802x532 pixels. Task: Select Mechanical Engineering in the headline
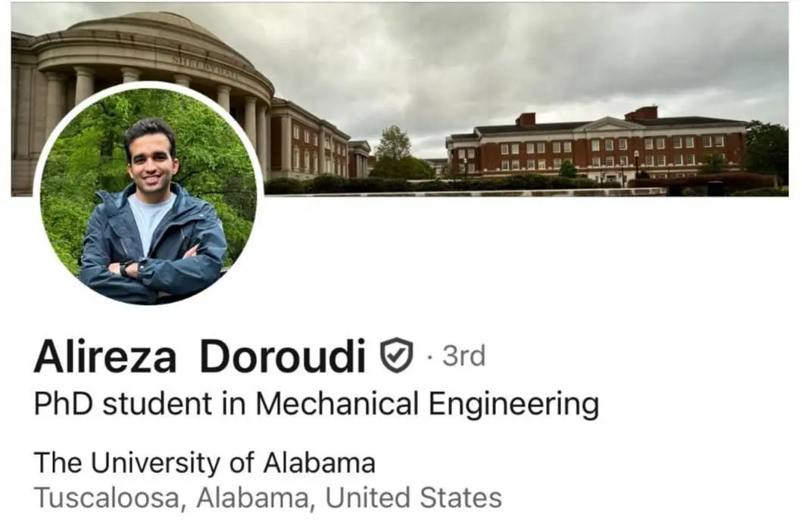(x=426, y=405)
